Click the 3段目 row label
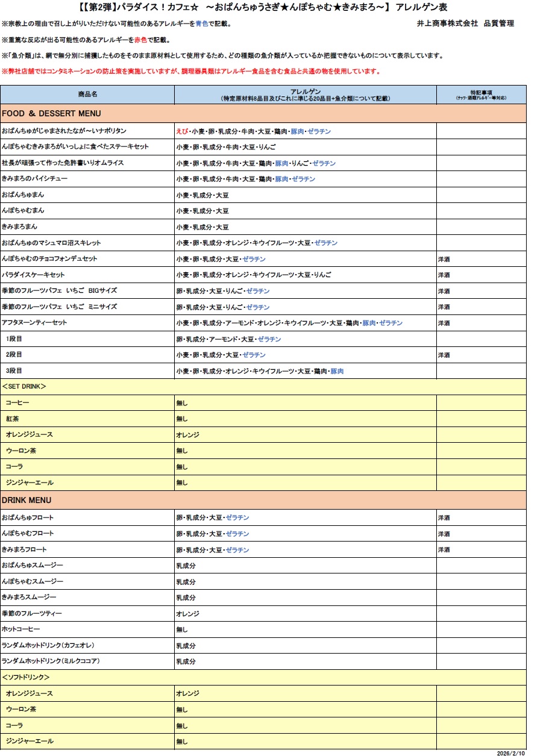Screen dimensions: 555x756 click(14, 371)
